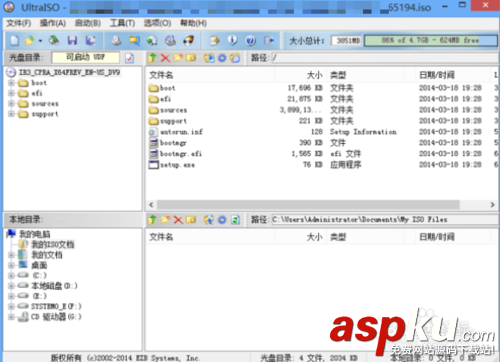This screenshot has height=362, width=500.
Task: Select autorun.inf in the image file list
Action: [181, 132]
